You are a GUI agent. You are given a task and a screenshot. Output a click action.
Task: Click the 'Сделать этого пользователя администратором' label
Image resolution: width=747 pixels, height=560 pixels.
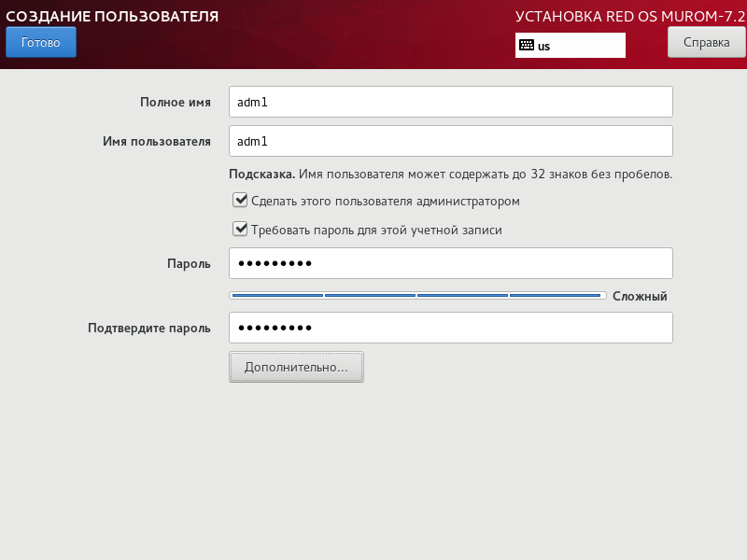[x=385, y=201]
